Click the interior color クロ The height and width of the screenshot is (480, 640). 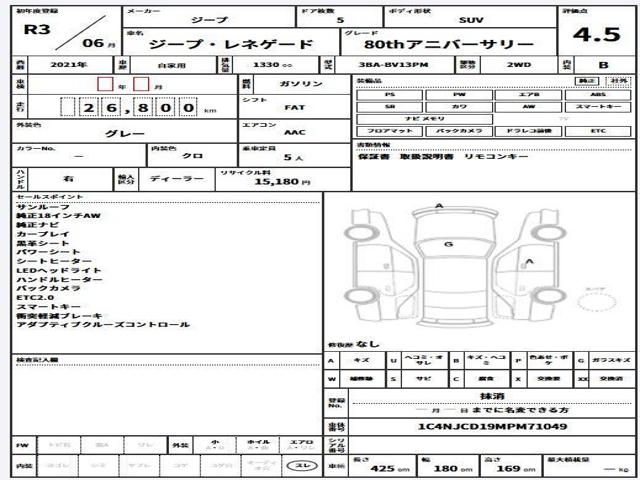[192, 156]
